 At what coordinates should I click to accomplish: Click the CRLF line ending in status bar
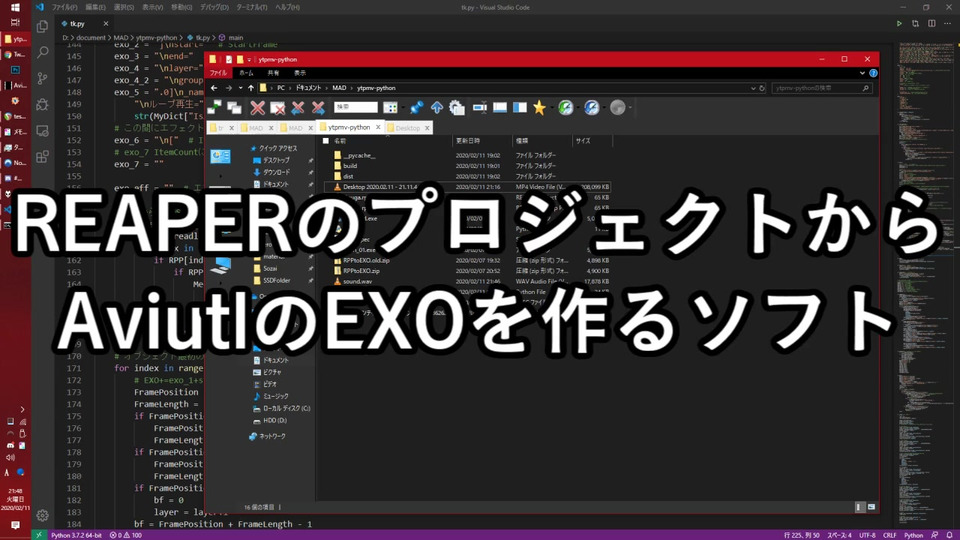pyautogui.click(x=889, y=535)
